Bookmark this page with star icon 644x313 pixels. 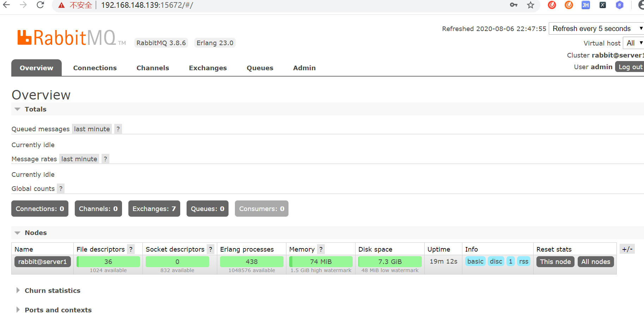(x=530, y=5)
